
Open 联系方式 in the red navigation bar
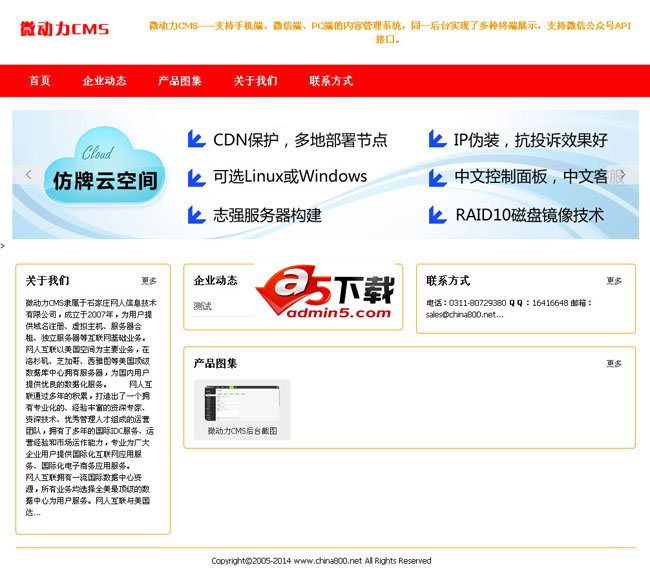coord(331,80)
